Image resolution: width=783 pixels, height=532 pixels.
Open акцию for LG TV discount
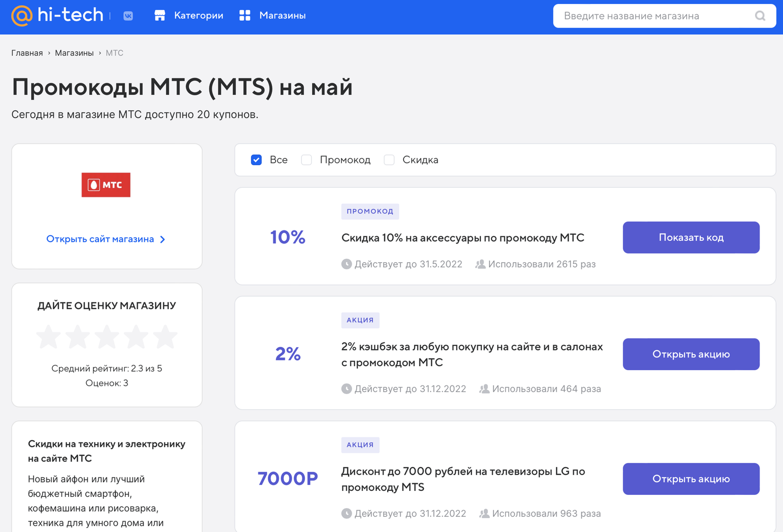(691, 479)
